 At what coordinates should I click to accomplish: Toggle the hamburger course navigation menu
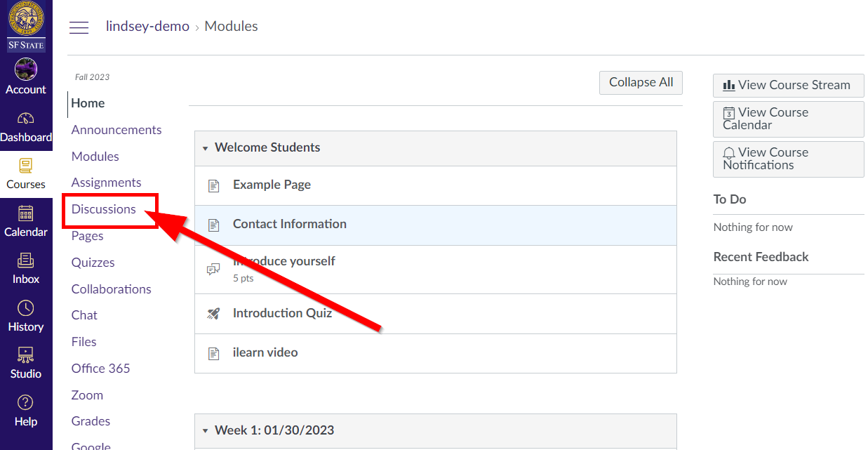[x=79, y=27]
